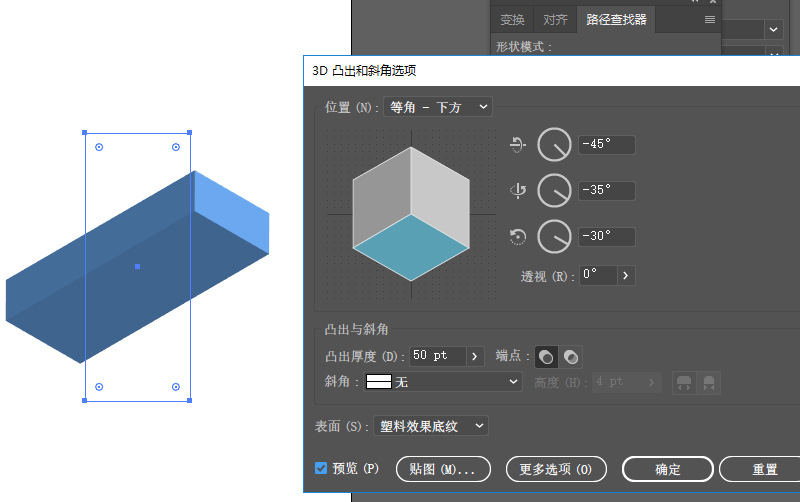The image size is (800, 502).
Task: Click the 贴图 (Map Art) button
Action: (443, 469)
